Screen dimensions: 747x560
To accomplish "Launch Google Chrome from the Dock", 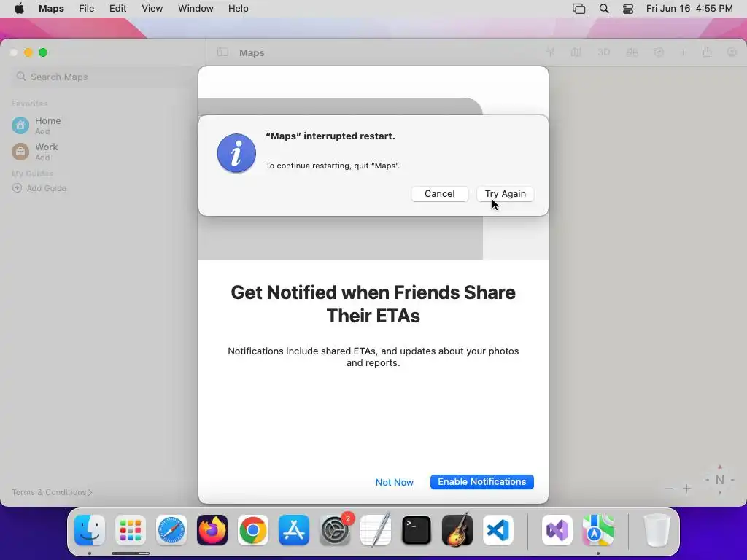I will tap(253, 530).
